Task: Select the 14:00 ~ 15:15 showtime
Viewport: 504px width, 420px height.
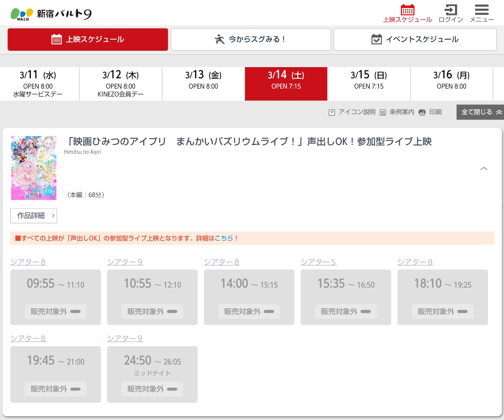Action: 249,297
